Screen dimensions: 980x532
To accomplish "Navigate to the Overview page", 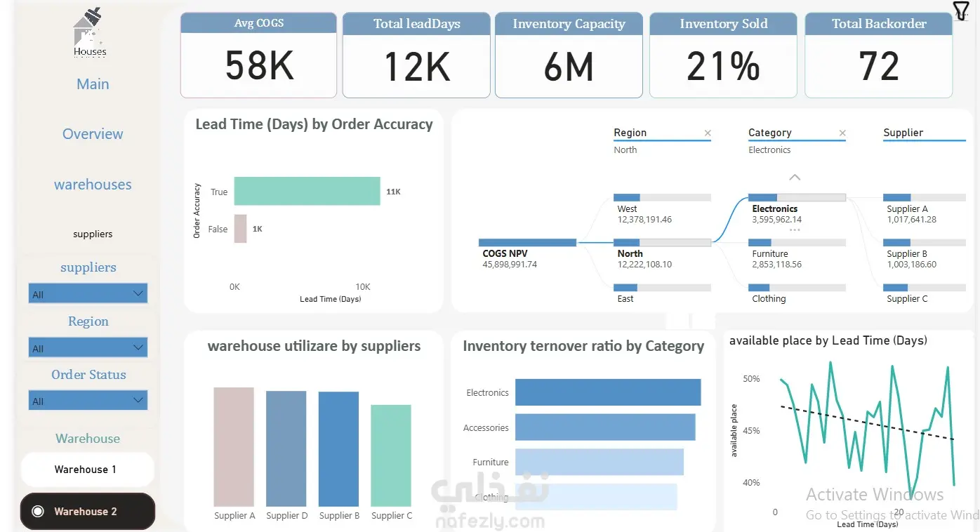I will [x=93, y=134].
